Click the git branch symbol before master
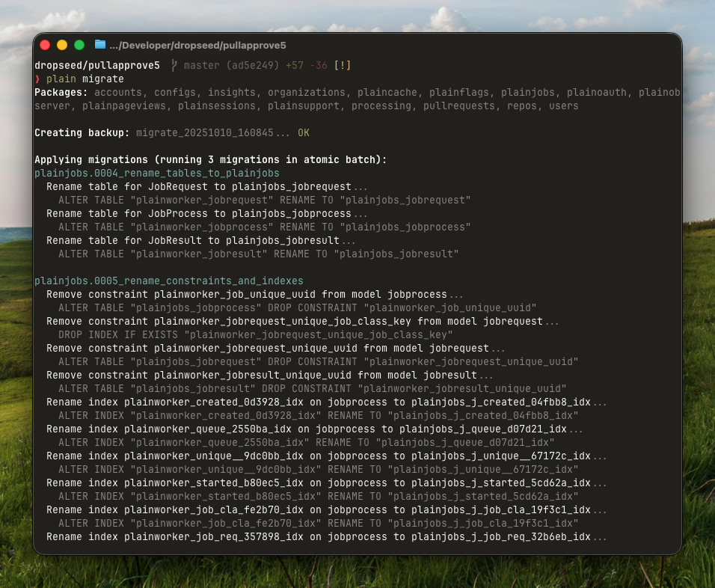The width and height of the screenshot is (715, 588). point(174,66)
